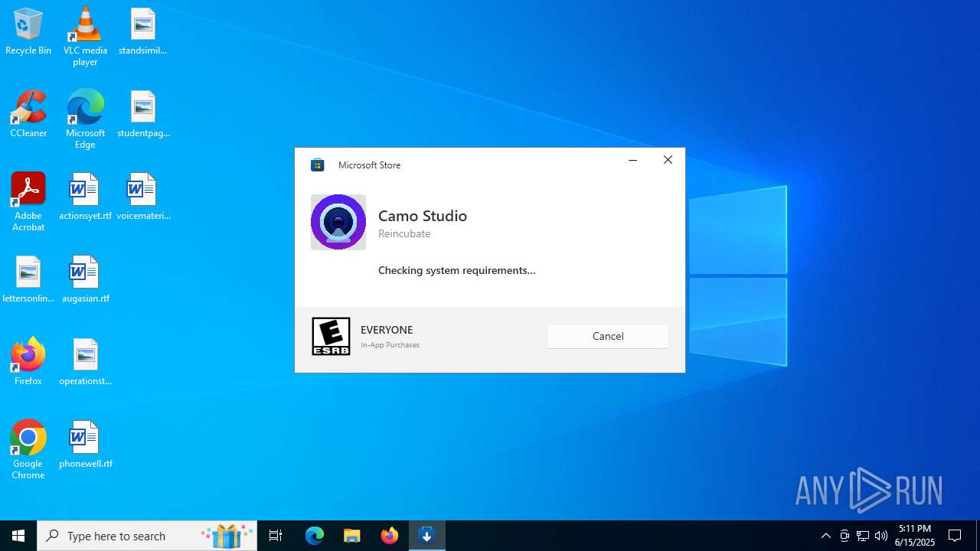
Task: Open the volume control tray icon
Action: pos(881,536)
